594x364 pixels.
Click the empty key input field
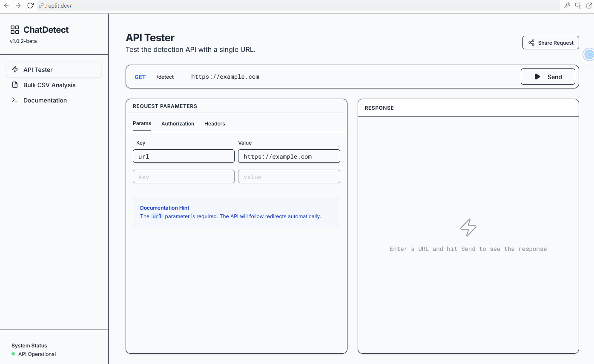pyautogui.click(x=183, y=176)
